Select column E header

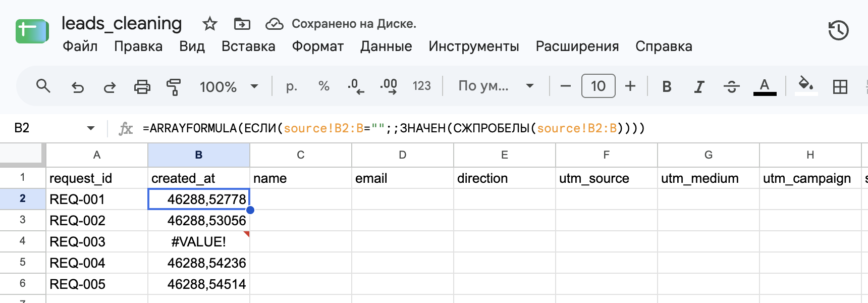[505, 155]
